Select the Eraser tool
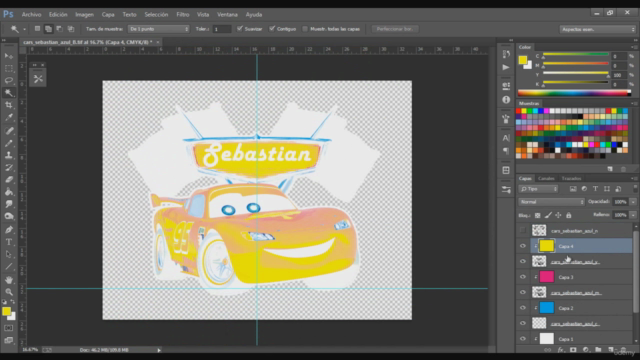Image resolution: width=640 pixels, height=360 pixels. (x=9, y=180)
